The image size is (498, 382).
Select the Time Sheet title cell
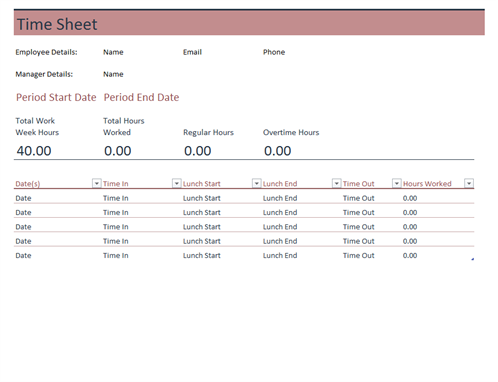coord(57,24)
